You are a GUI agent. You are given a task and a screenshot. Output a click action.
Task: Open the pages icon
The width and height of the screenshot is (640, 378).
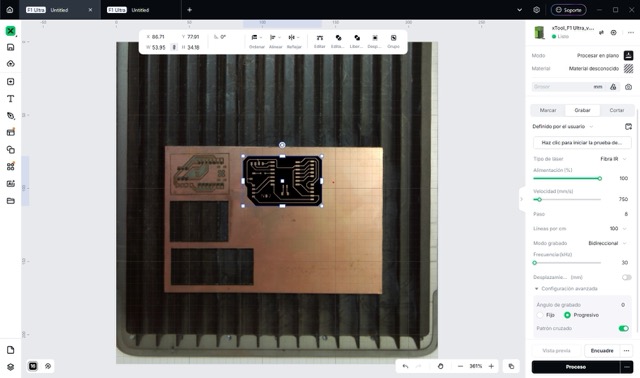tap(11, 350)
